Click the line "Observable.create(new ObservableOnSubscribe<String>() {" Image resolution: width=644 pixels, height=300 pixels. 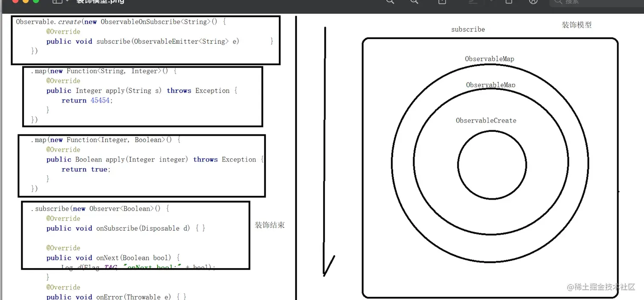point(121,22)
